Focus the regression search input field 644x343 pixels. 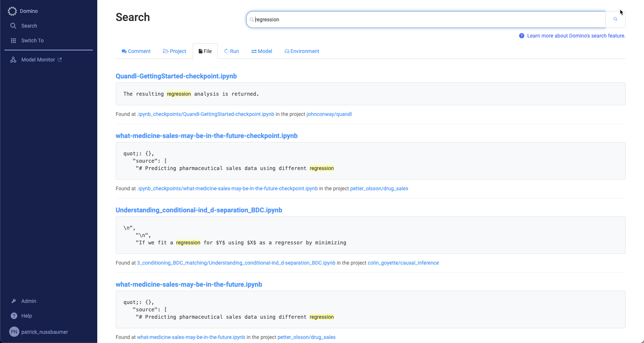427,20
